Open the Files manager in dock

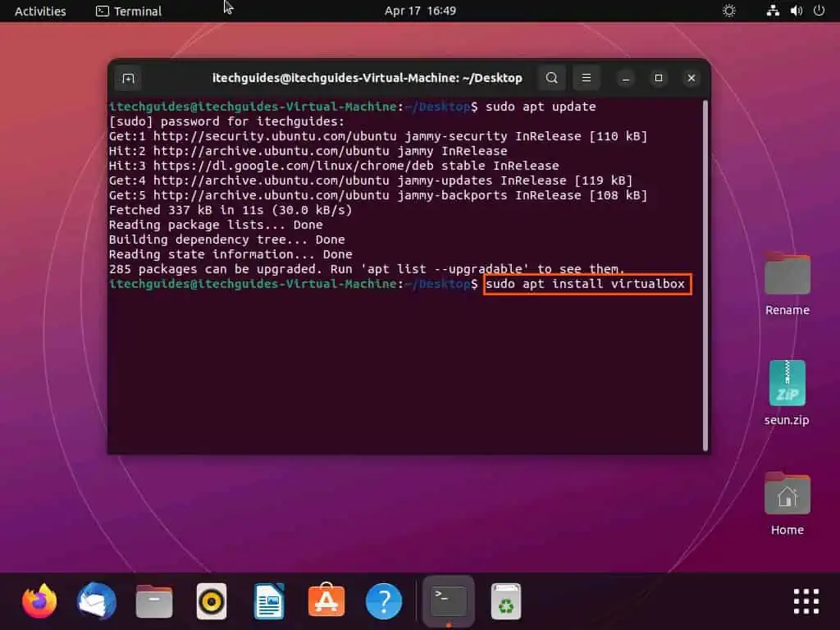click(154, 601)
